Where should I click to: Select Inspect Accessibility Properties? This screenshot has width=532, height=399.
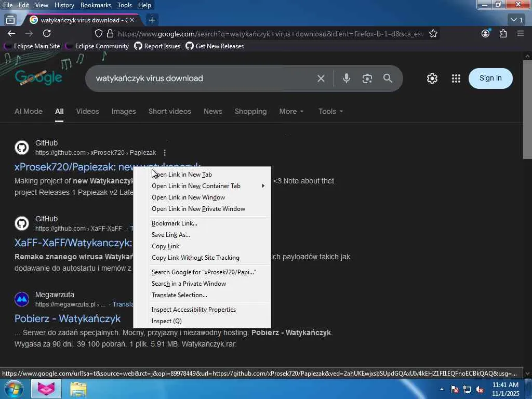click(202, 310)
